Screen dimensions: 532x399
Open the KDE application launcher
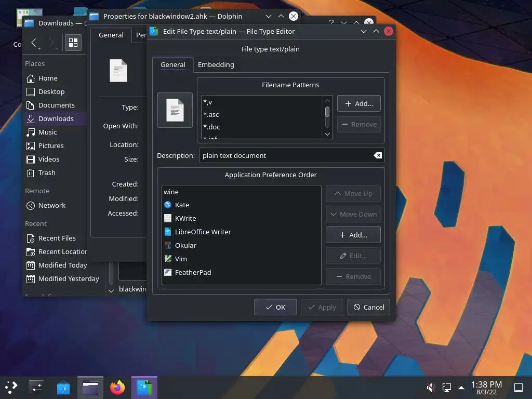[x=11, y=387]
